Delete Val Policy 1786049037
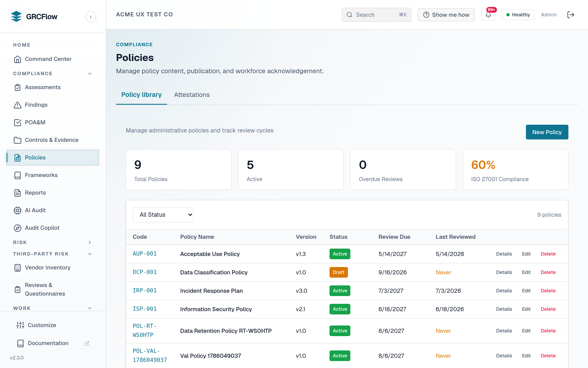Screen dimensions: 588x368 (x=548, y=356)
